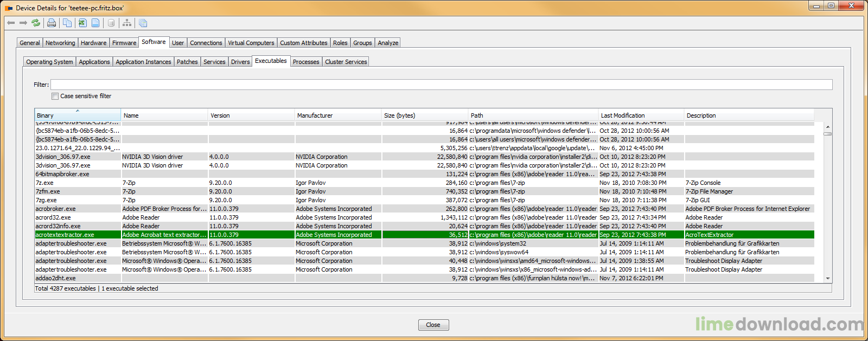This screenshot has width=868, height=341.
Task: Click the gray database cylinder icon
Action: [x=111, y=23]
